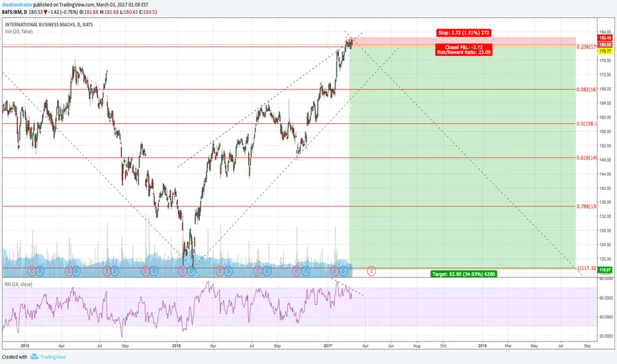The height and width of the screenshot is (364, 617).
Task: Click the 2018 time axis label
Action: pyautogui.click(x=482, y=346)
